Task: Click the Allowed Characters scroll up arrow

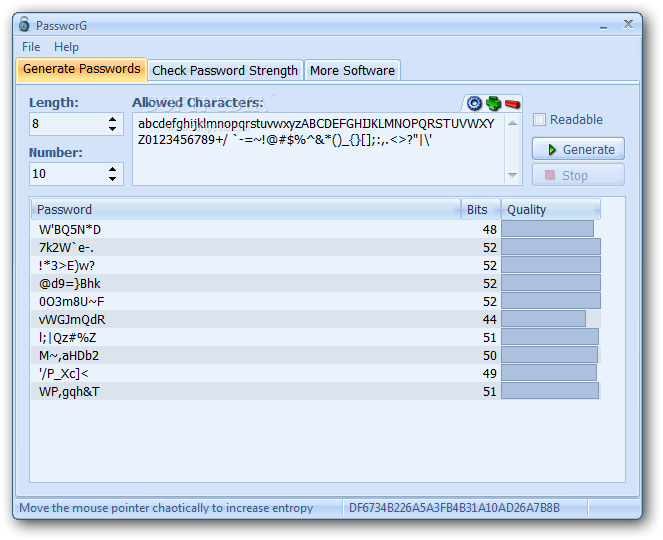Action: pyautogui.click(x=512, y=123)
